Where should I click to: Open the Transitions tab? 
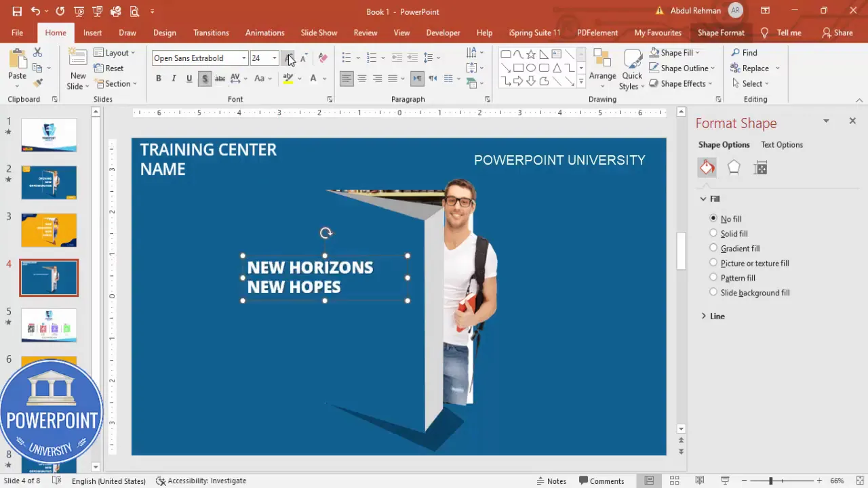(x=211, y=33)
